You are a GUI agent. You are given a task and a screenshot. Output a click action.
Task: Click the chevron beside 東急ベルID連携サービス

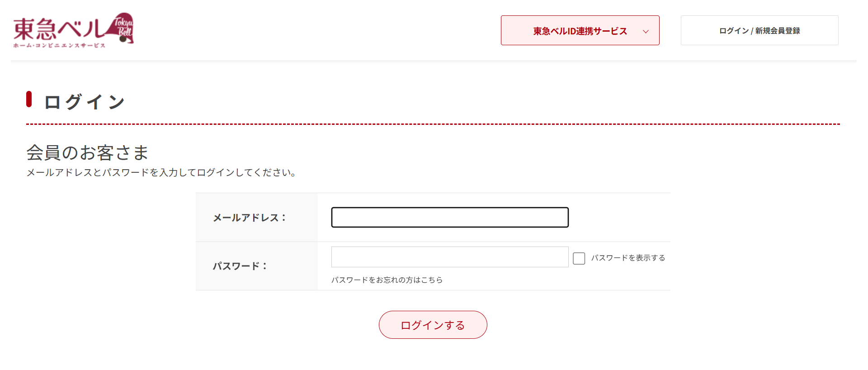pos(646,31)
